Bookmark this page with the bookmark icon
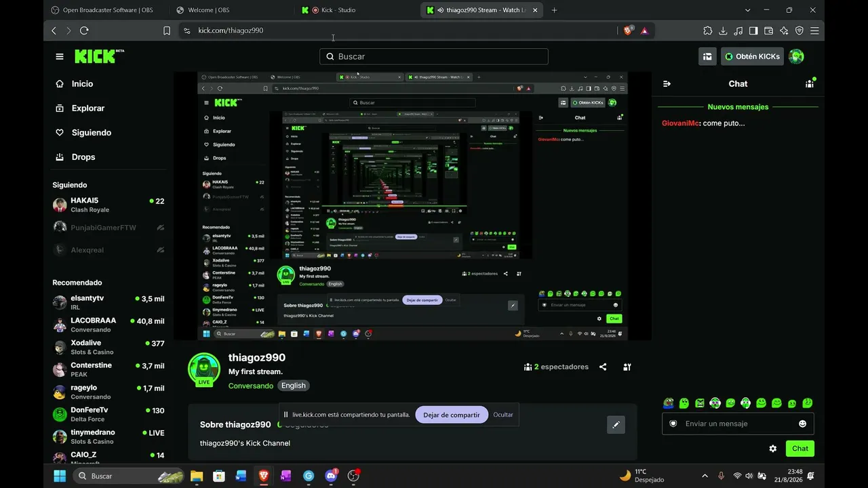868x488 pixels. point(167,30)
